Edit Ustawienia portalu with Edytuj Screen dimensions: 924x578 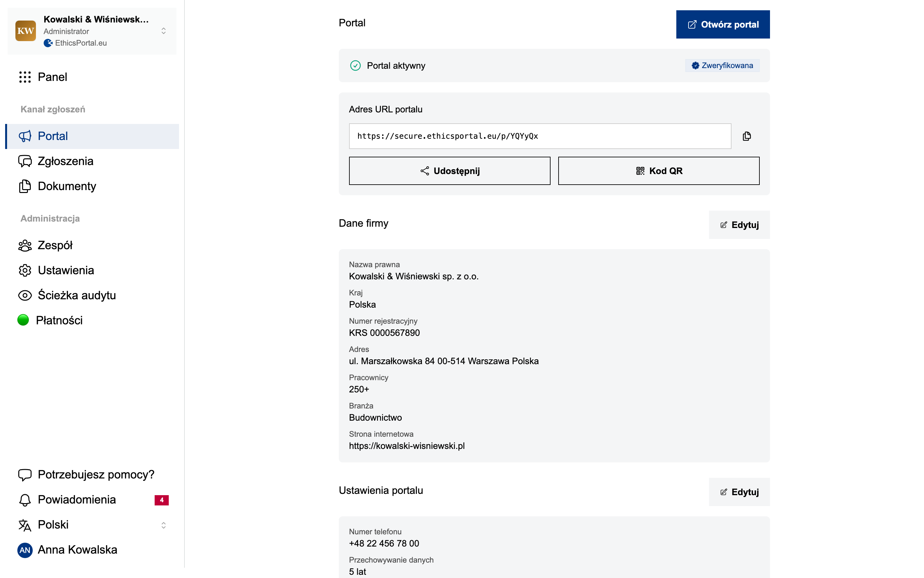coord(739,492)
